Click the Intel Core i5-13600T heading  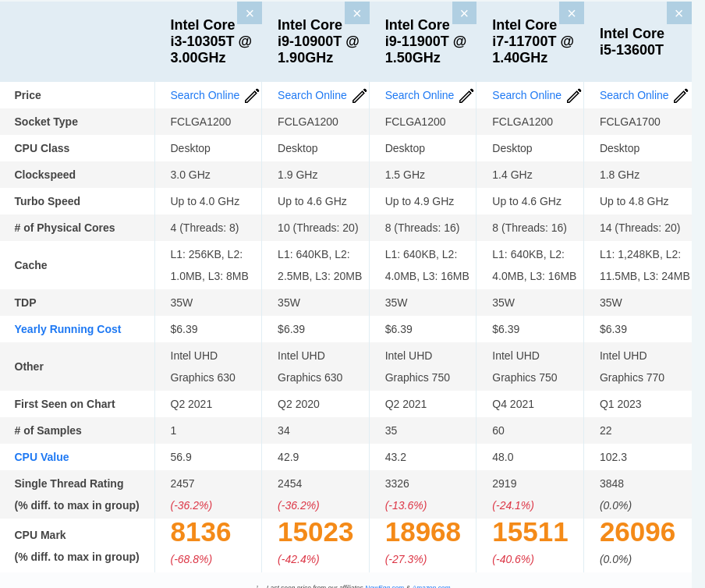coord(632,42)
